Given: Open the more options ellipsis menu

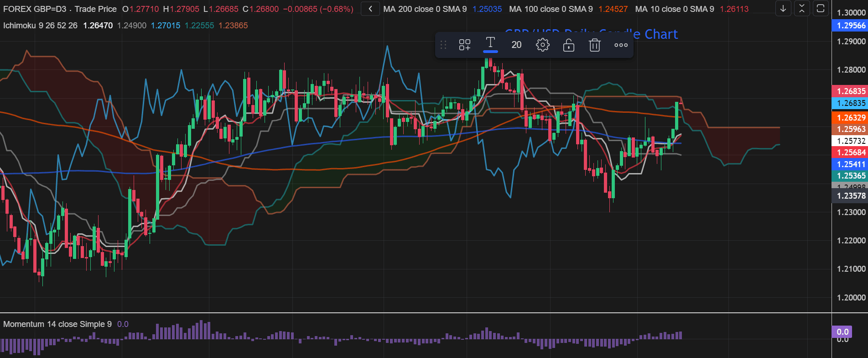Looking at the screenshot, I should (621, 45).
